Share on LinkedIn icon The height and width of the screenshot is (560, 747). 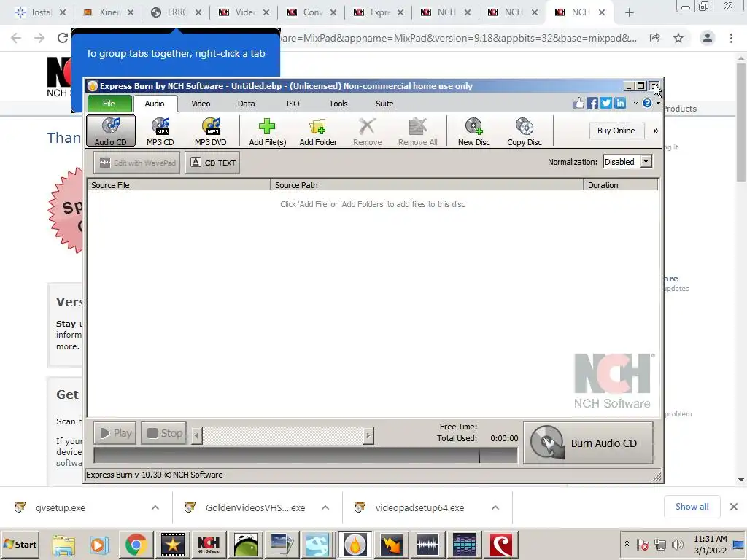point(620,103)
